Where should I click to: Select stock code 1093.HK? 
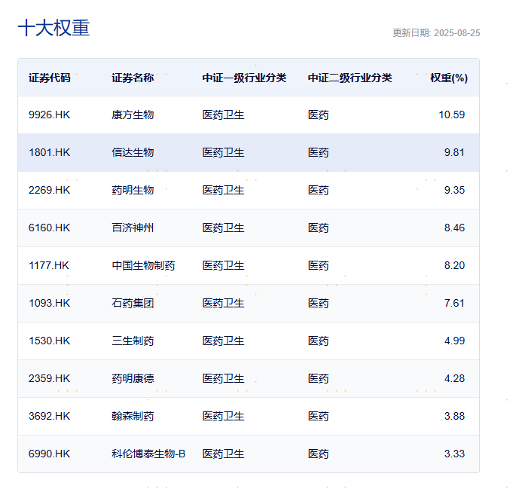tap(49, 303)
